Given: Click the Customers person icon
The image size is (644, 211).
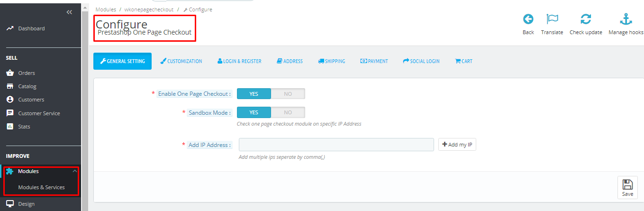Looking at the screenshot, I should (x=9, y=100).
